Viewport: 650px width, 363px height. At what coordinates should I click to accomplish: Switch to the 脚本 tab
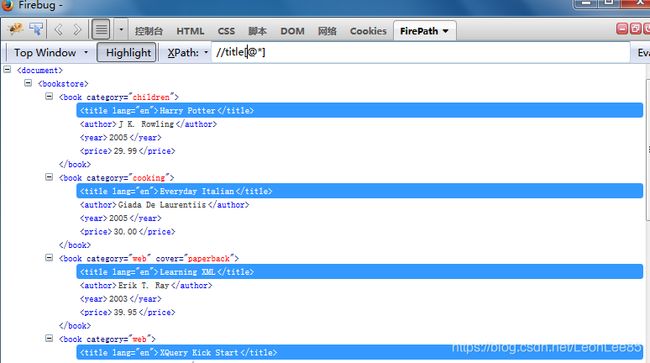[x=257, y=31]
